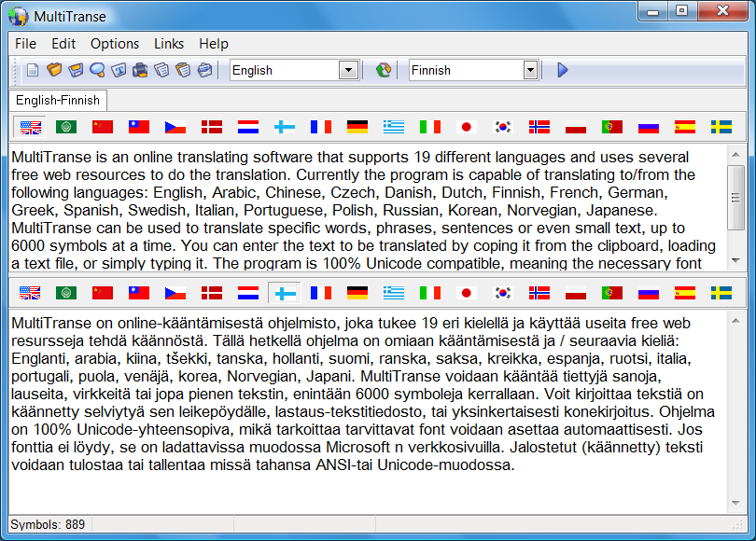Open the English source language dropdown
The width and height of the screenshot is (756, 541).
346,69
